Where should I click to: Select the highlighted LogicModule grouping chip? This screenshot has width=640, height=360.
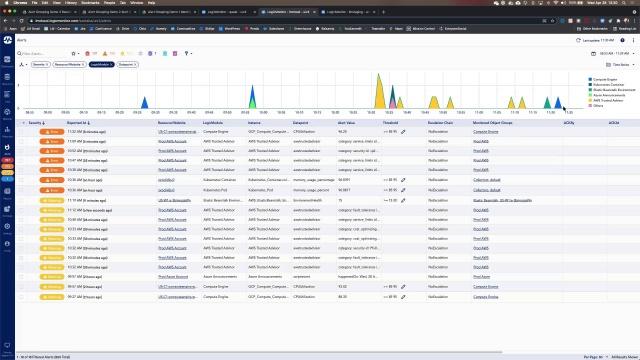tap(102, 64)
